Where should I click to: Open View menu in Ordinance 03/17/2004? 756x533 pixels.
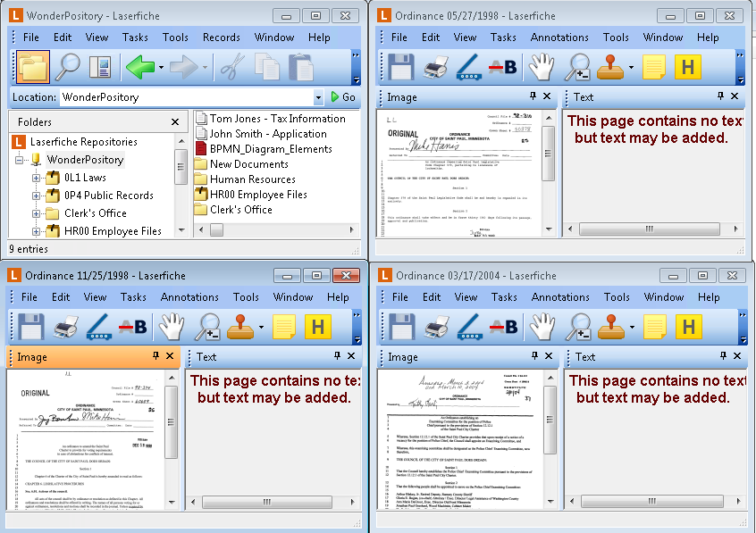[466, 297]
